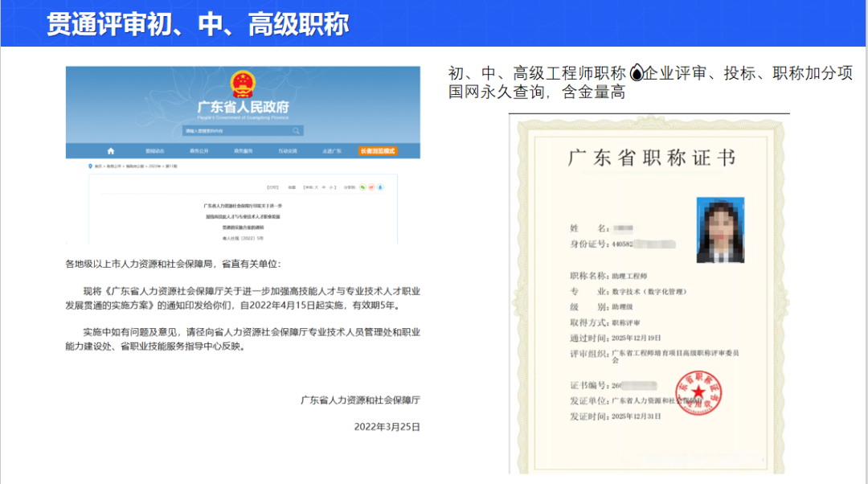
Task: Click the 广东省人民政府 site title
Action: pos(243,107)
